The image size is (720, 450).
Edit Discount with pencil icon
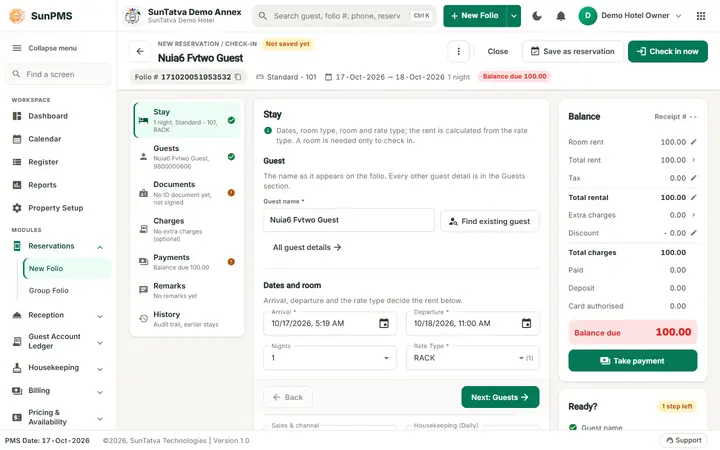[693, 233]
